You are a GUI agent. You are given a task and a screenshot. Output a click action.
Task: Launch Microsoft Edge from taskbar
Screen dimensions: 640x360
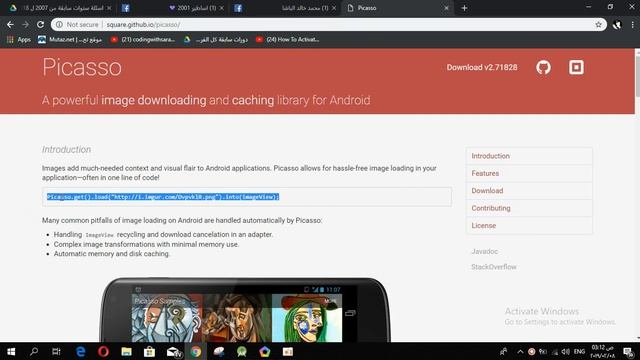pos(80,351)
